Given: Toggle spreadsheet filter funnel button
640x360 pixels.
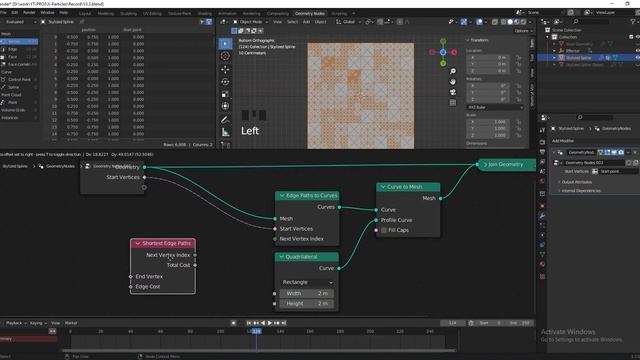Looking at the screenshot, I should point(209,22).
